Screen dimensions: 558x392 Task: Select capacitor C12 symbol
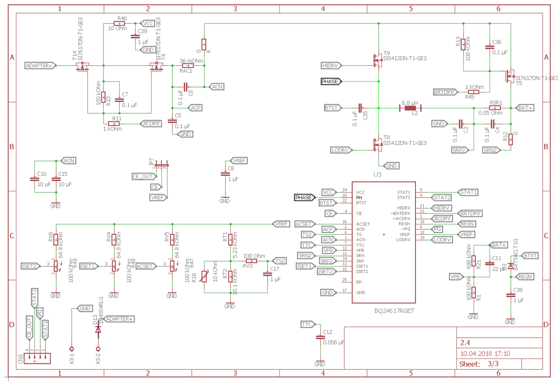coord(320,337)
